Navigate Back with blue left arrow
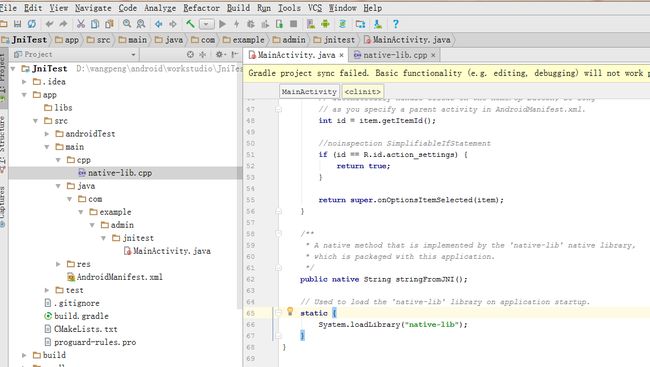Image resolution: width=650 pixels, height=367 pixels. pyautogui.click(x=159, y=24)
